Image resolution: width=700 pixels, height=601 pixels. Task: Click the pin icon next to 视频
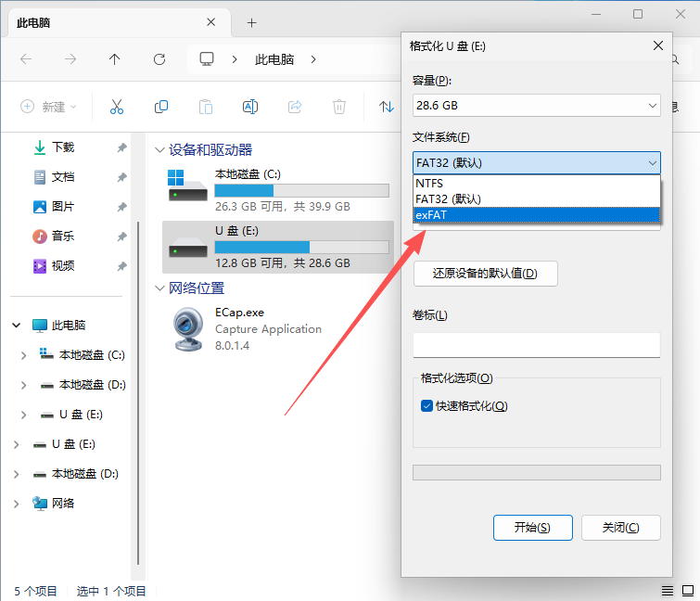tap(121, 266)
